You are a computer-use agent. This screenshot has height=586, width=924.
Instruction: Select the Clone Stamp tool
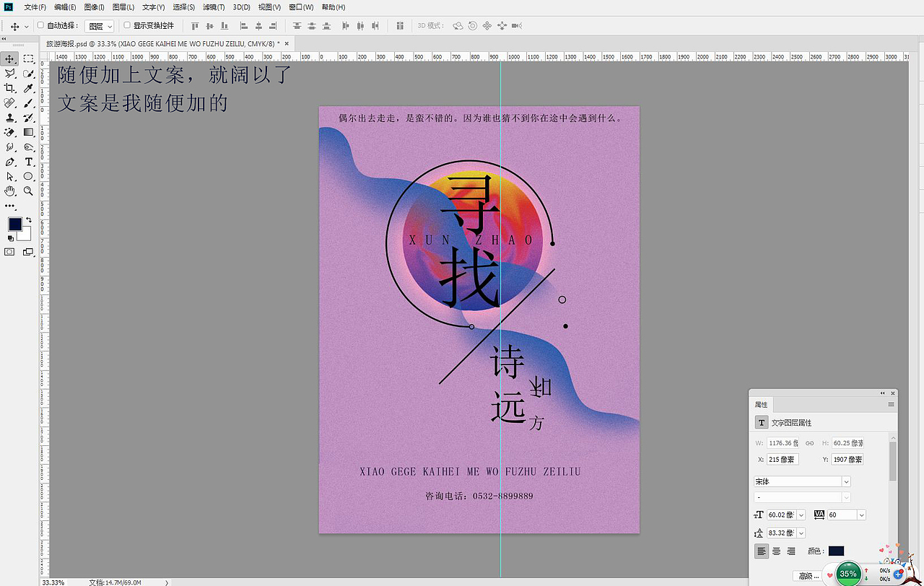click(9, 117)
